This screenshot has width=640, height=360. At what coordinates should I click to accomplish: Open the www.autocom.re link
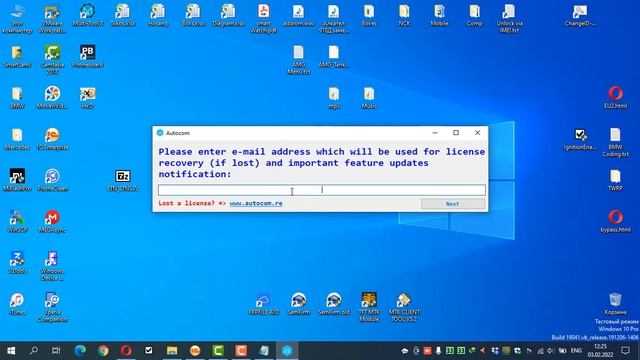click(x=256, y=203)
